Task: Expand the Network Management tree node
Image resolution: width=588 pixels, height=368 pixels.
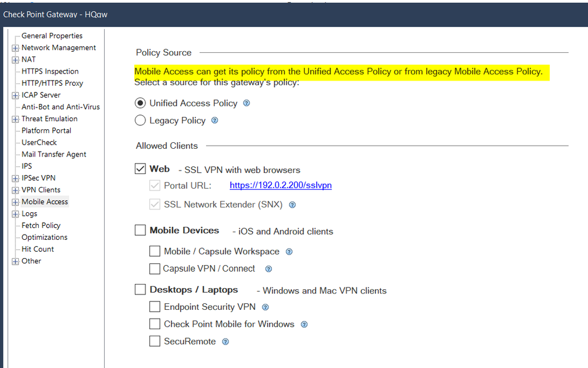Action: point(15,48)
